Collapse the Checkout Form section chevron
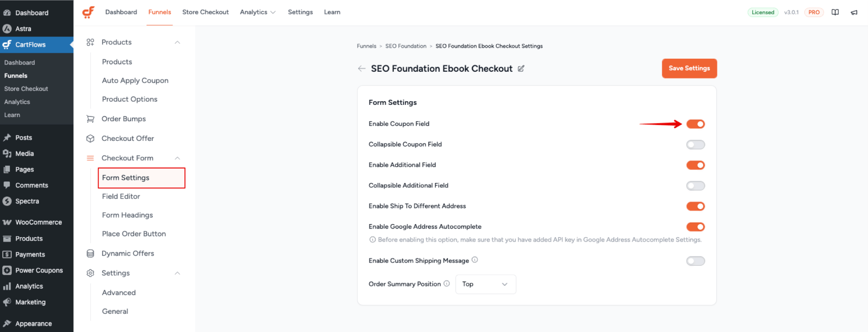The image size is (868, 332). (x=177, y=158)
